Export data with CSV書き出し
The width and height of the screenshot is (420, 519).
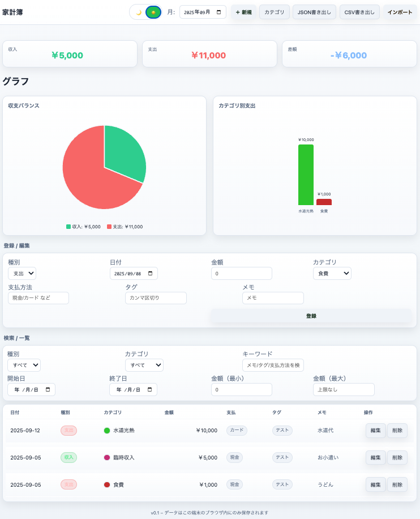359,12
